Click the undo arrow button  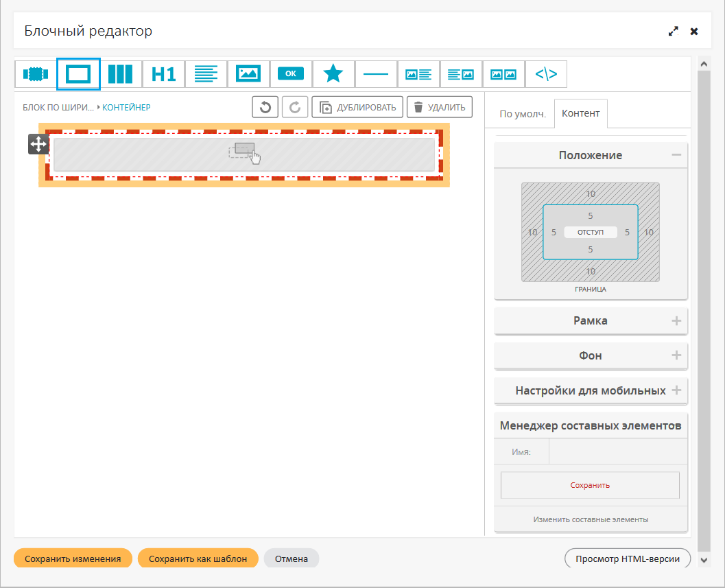click(x=265, y=107)
